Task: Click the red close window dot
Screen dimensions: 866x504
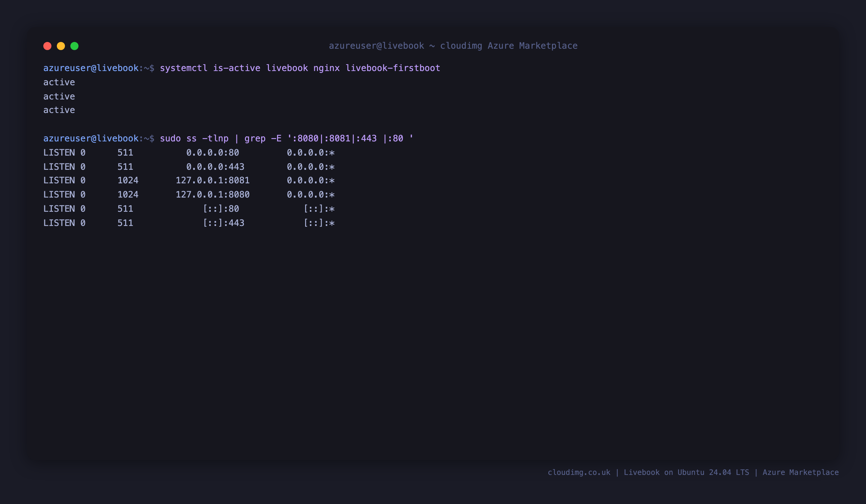Action: (x=47, y=46)
